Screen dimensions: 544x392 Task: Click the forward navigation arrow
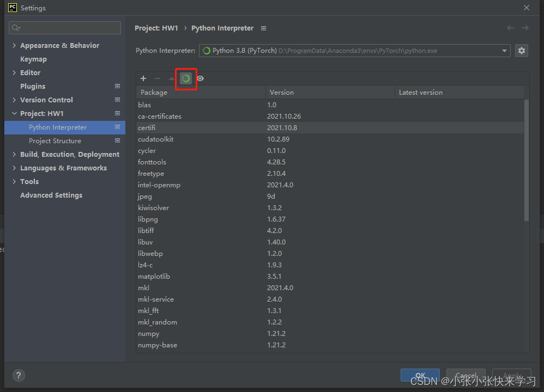[x=525, y=28]
